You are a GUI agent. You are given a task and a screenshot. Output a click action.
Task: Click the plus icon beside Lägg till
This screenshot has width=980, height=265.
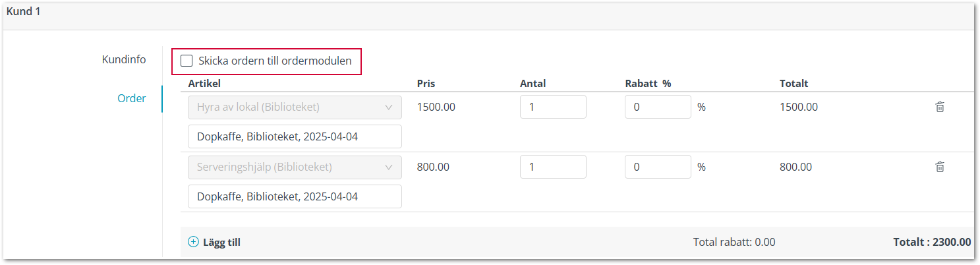tap(193, 242)
